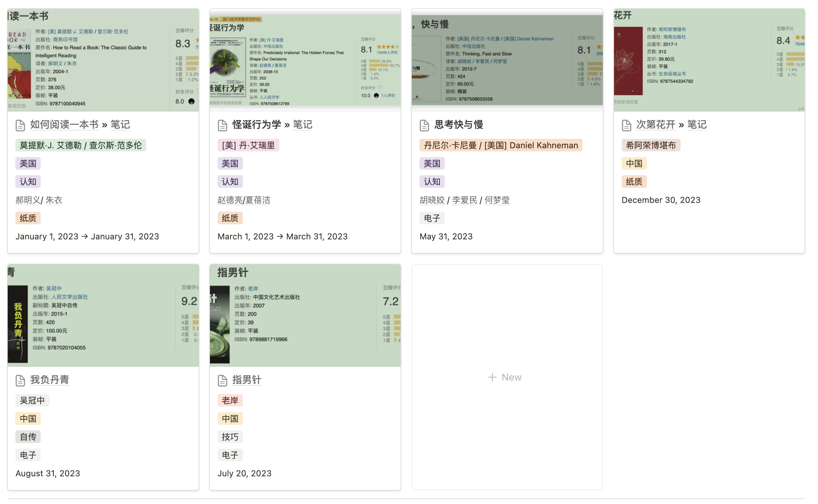Viewport: 818px width, 504px height.
Task: Open 我负丹青 cover image
Action: pos(103,315)
